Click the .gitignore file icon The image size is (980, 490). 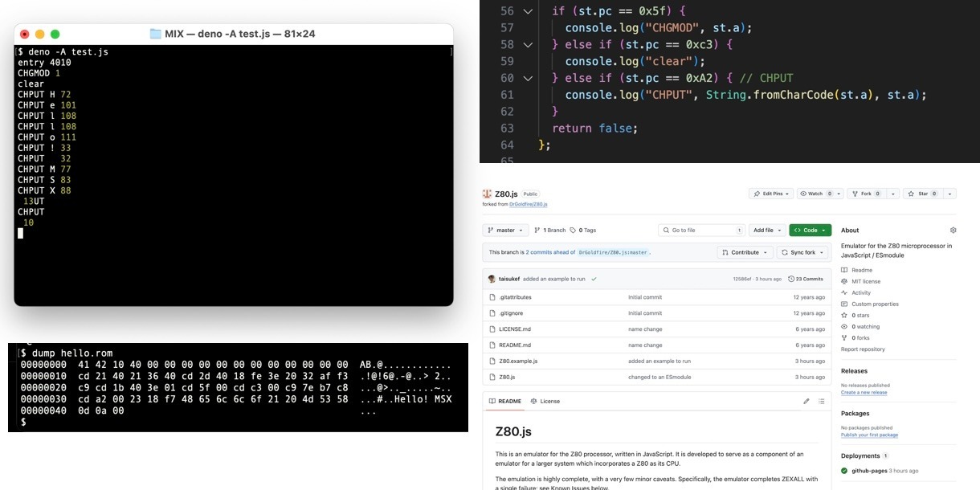click(492, 313)
